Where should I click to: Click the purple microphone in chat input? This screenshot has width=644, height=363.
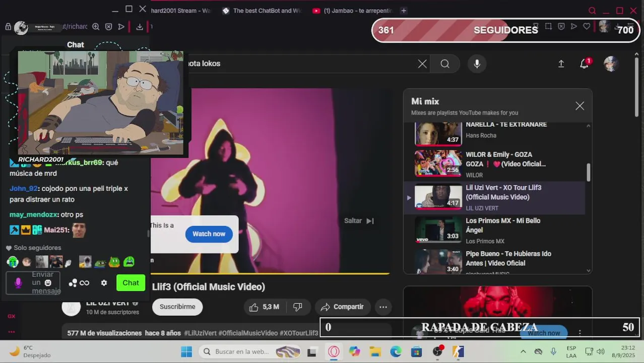[x=18, y=283]
